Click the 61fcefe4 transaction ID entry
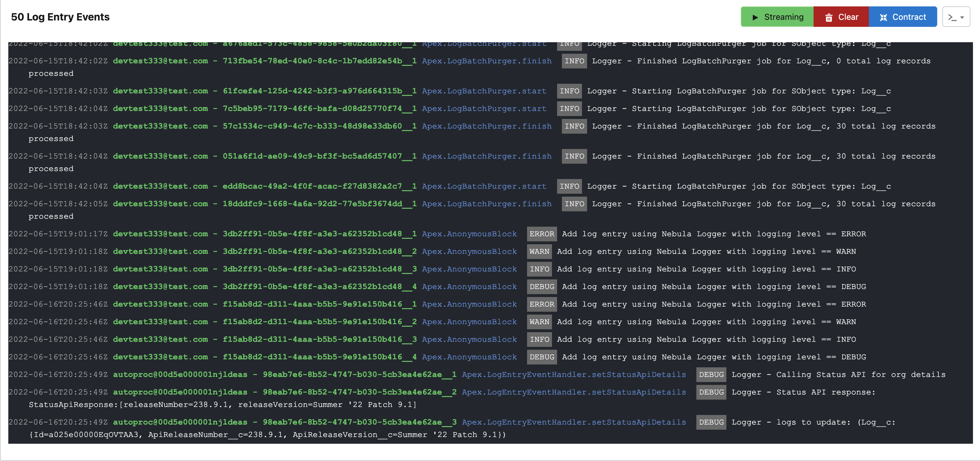Screen dimensions: 980x461 coord(319,91)
